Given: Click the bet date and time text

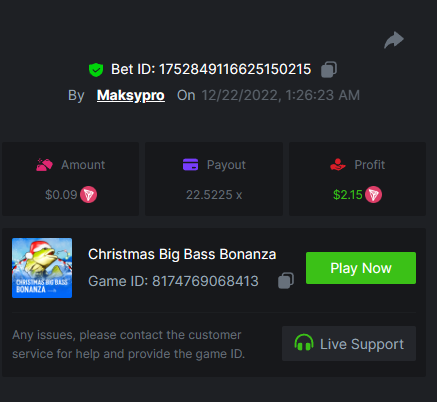Looking at the screenshot, I should pos(281,95).
